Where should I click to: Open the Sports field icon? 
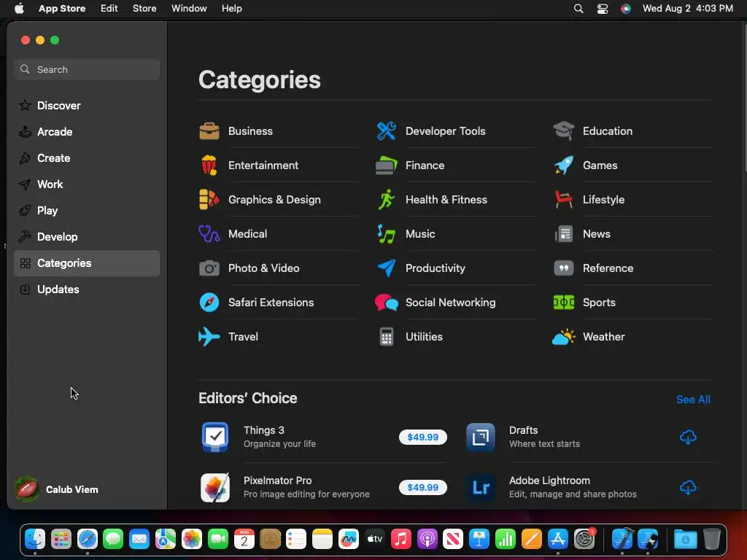click(564, 303)
